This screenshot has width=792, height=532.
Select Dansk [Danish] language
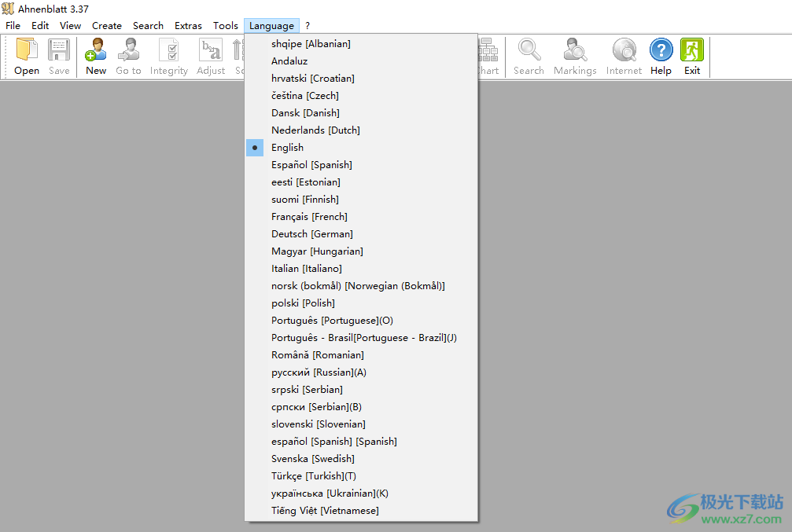[361, 113]
